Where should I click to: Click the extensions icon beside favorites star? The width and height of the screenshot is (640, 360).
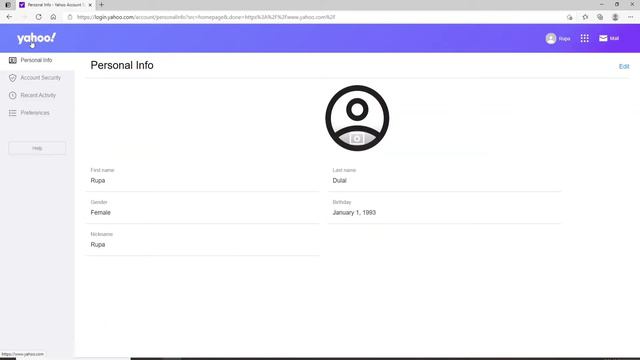pyautogui.click(x=570, y=17)
